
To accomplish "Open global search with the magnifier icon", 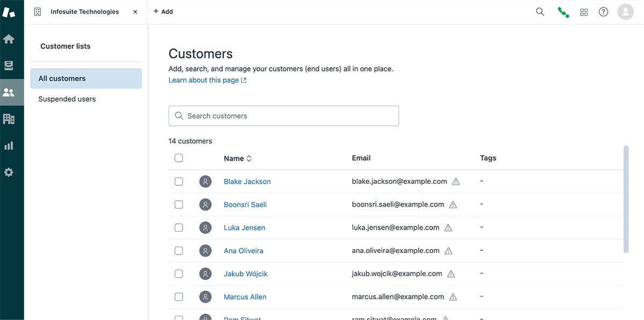I will coord(540,11).
